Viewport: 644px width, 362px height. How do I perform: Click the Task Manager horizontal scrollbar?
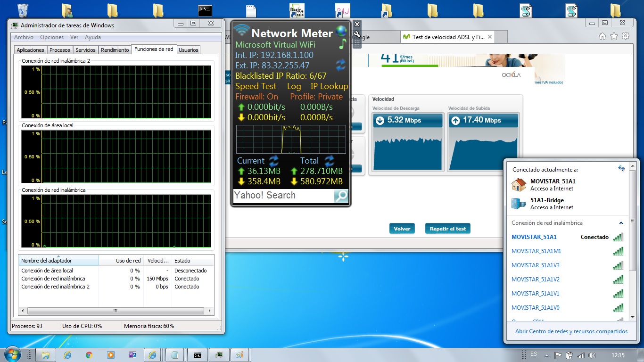(116, 311)
